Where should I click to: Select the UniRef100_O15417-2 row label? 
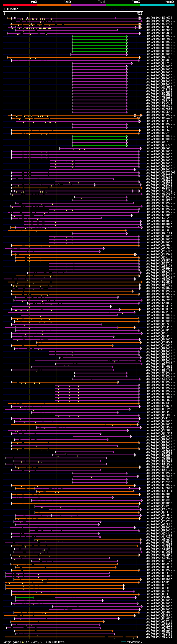pyautogui.click(x=160, y=194)
